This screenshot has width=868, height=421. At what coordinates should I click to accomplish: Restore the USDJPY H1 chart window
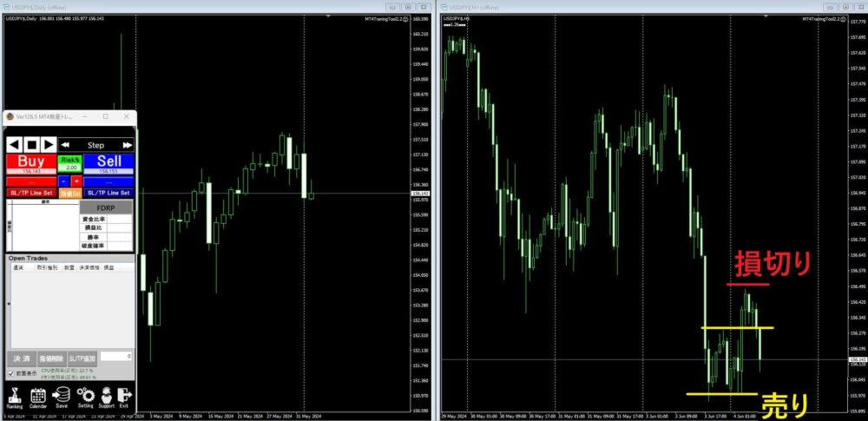(845, 7)
